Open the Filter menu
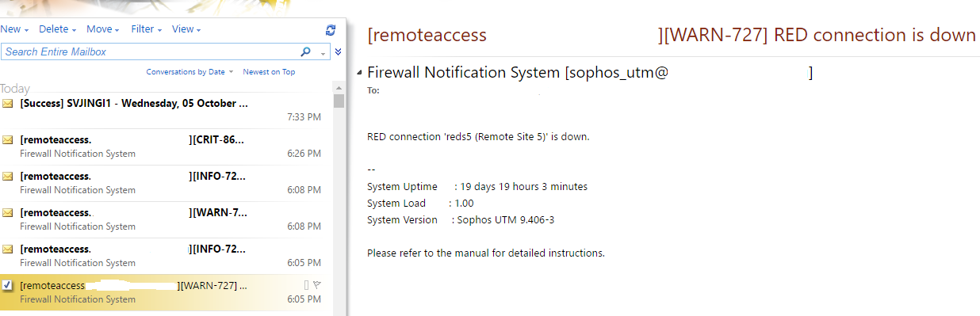This screenshot has height=316, width=980. tap(147, 29)
